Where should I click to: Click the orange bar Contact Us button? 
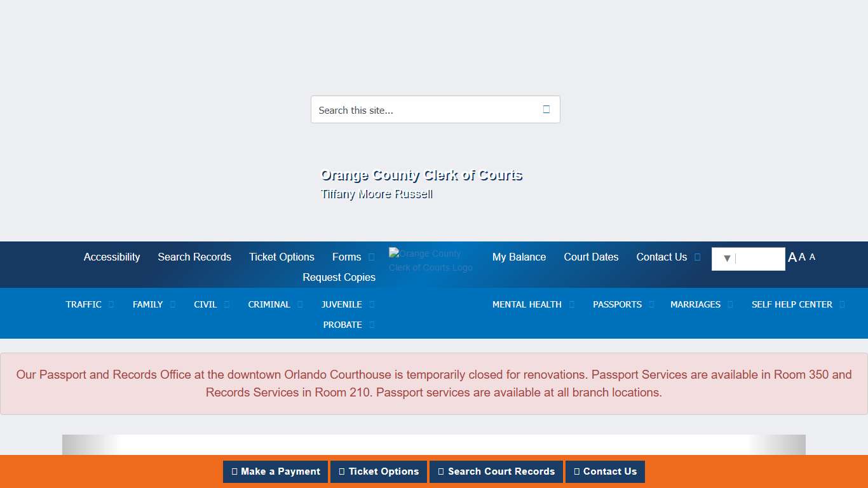(605, 471)
